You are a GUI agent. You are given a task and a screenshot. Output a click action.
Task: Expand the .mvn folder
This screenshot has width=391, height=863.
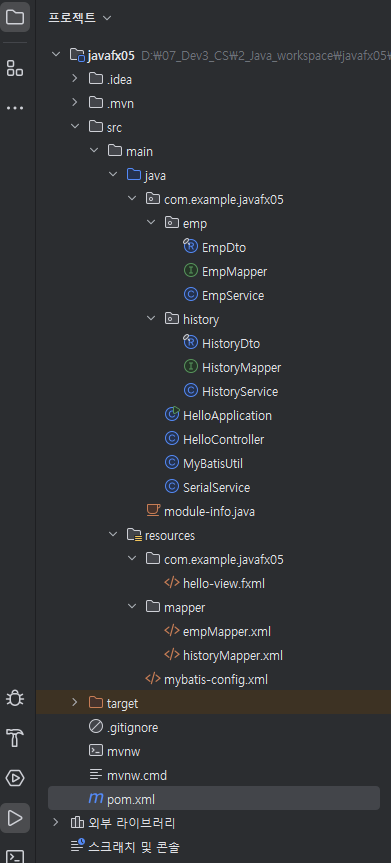click(x=74, y=103)
